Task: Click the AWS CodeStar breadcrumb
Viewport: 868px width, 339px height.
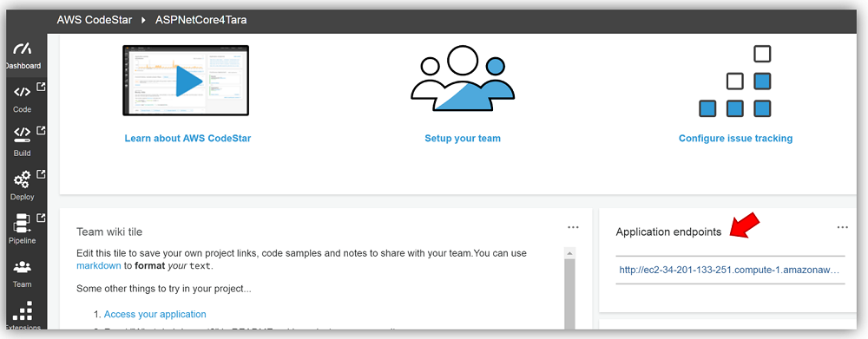Action: tap(94, 20)
